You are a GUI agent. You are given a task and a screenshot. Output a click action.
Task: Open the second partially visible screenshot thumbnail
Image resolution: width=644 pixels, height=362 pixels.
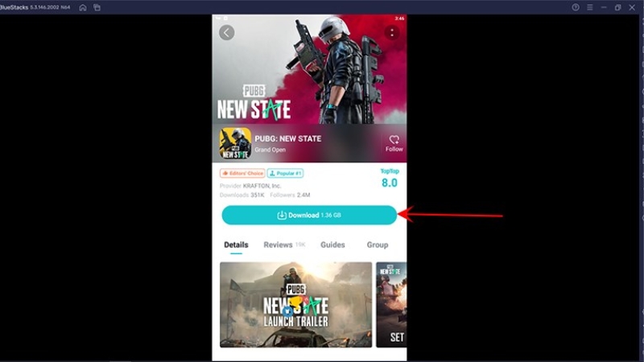pos(391,304)
